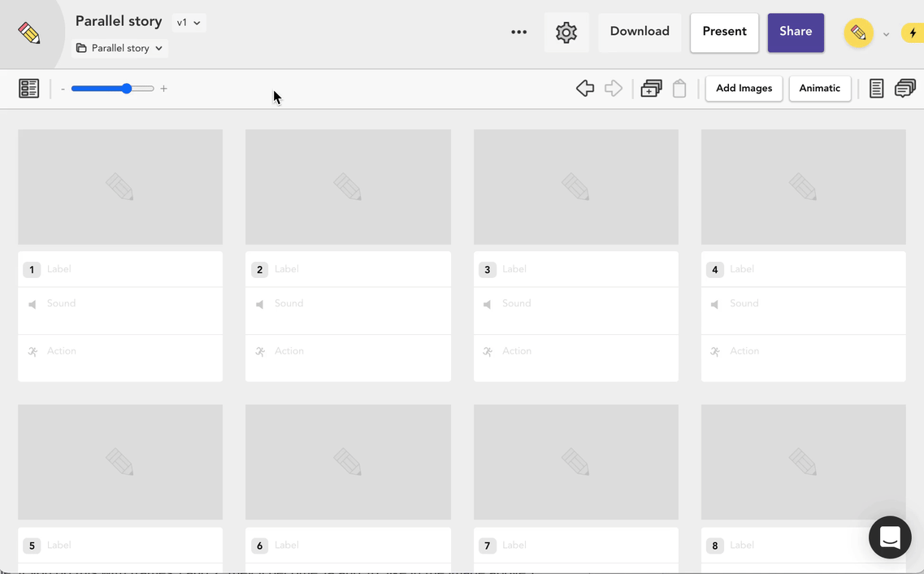
Task: Click frame 4 running figure action icon
Action: 715,351
